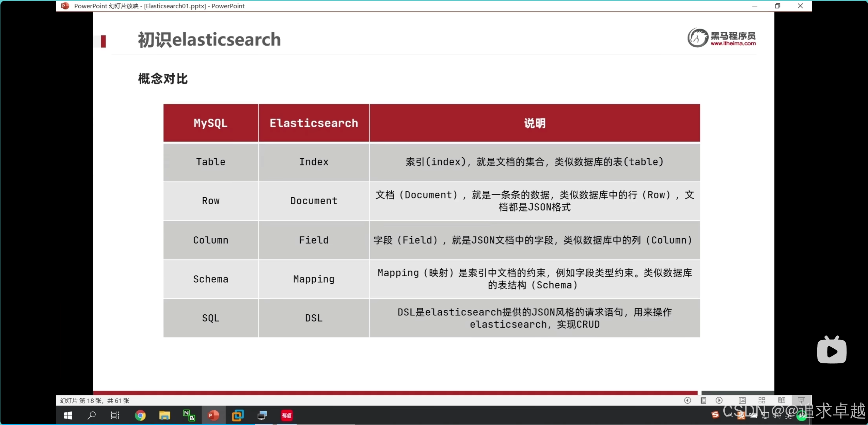Open Windows Start menu

tap(68, 415)
